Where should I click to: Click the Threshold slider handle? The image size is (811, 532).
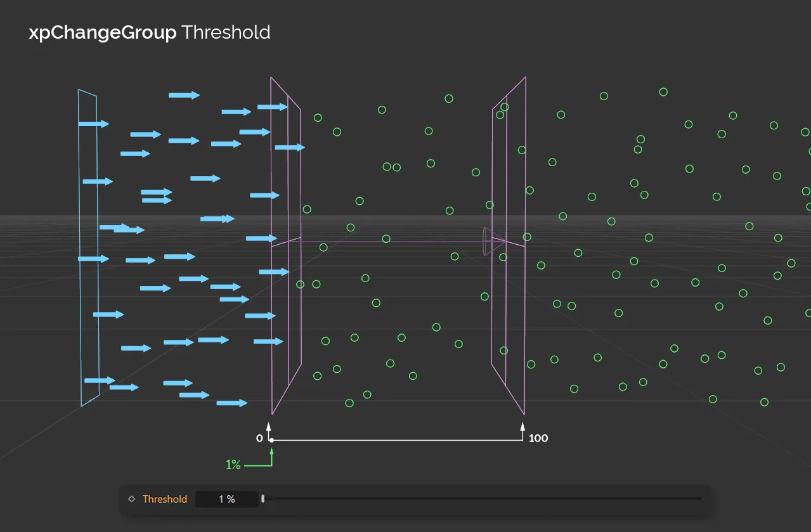pyautogui.click(x=263, y=499)
